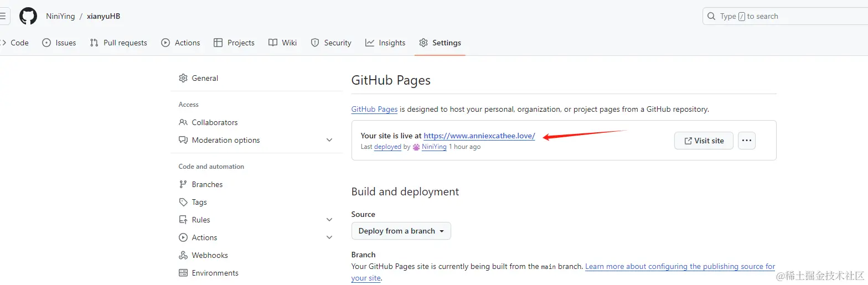Click the Moderation options comment icon
The width and height of the screenshot is (868, 285).
pos(183,140)
